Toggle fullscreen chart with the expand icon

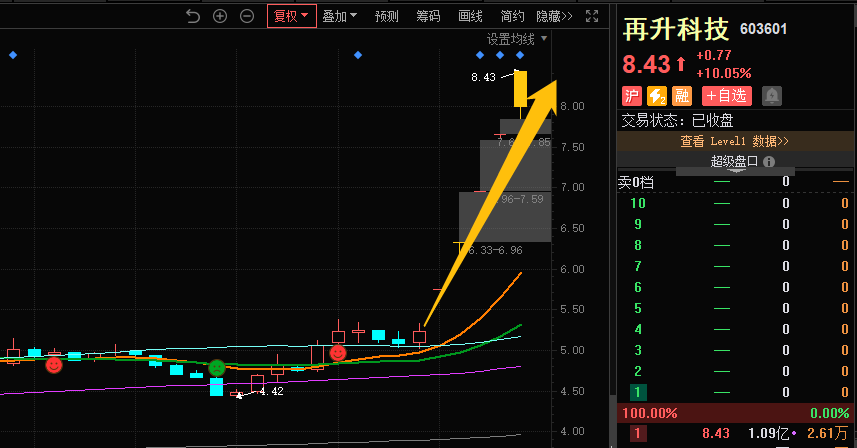pyautogui.click(x=592, y=16)
